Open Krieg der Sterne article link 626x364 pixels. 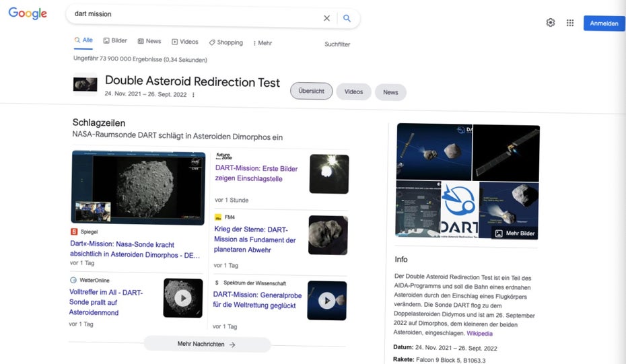coord(254,240)
